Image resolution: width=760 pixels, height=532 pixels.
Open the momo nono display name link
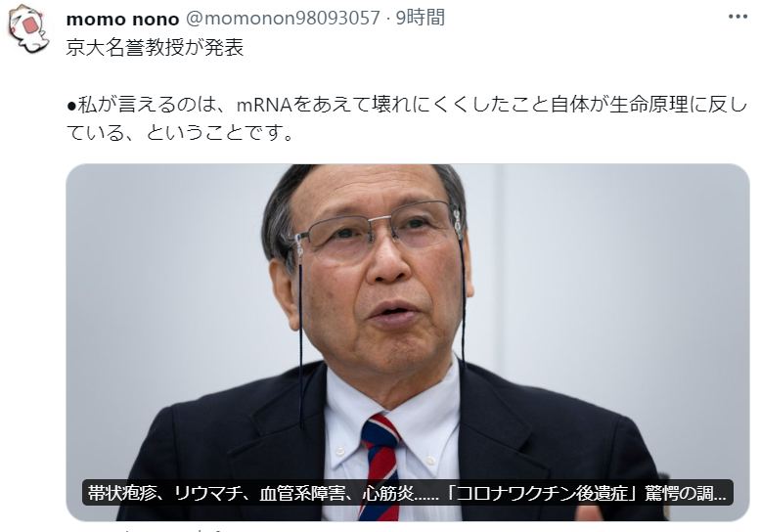122,19
